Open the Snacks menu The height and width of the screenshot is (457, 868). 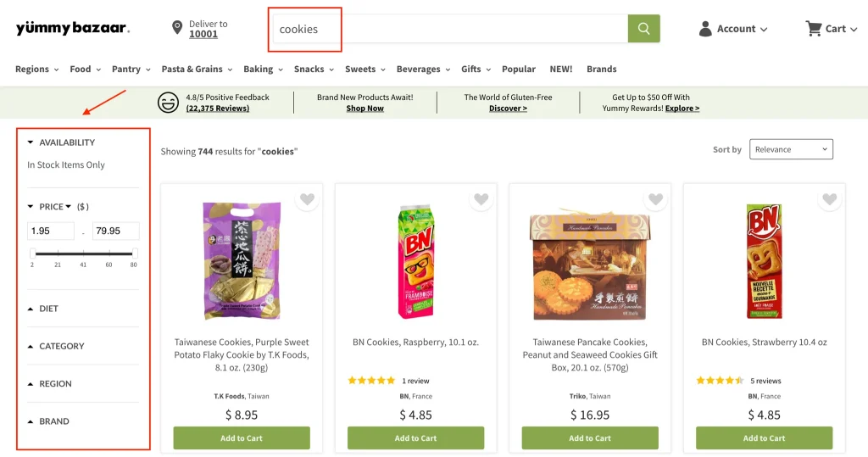coord(313,70)
